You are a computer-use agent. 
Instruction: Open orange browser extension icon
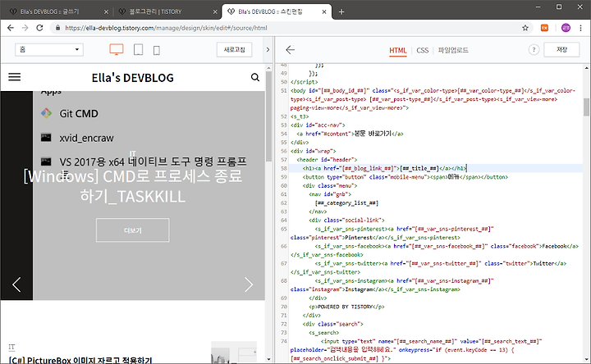click(x=545, y=28)
